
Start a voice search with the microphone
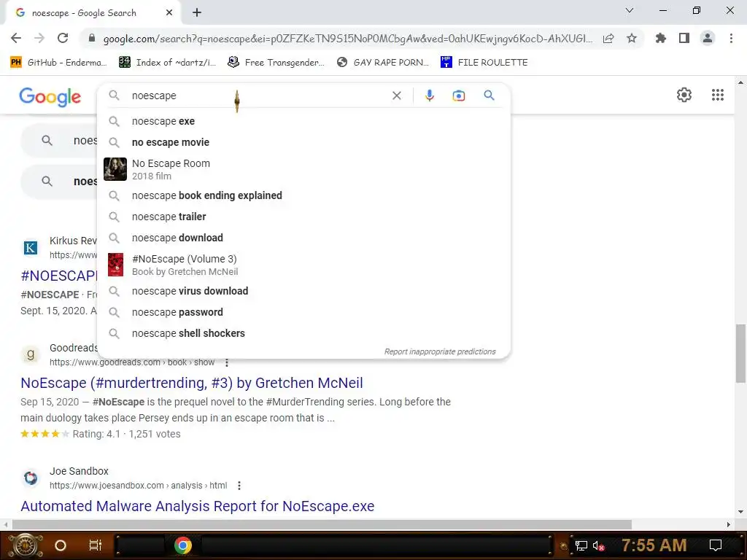(x=429, y=96)
